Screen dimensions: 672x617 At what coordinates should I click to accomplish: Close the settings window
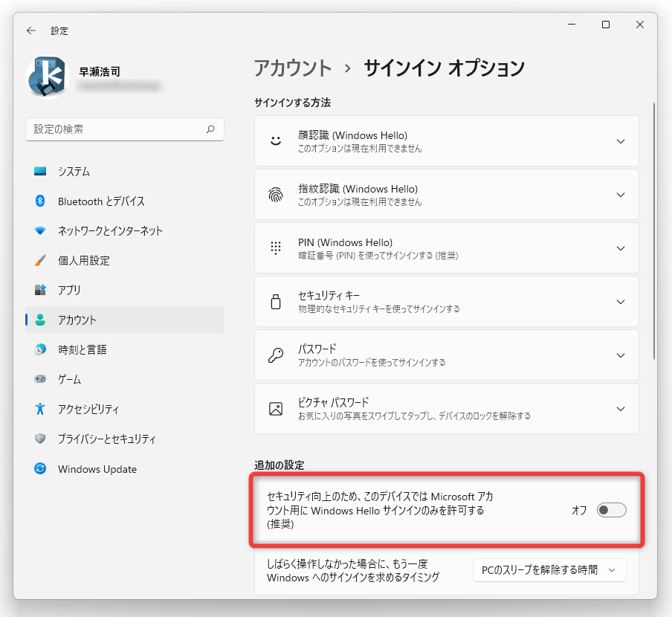click(640, 25)
